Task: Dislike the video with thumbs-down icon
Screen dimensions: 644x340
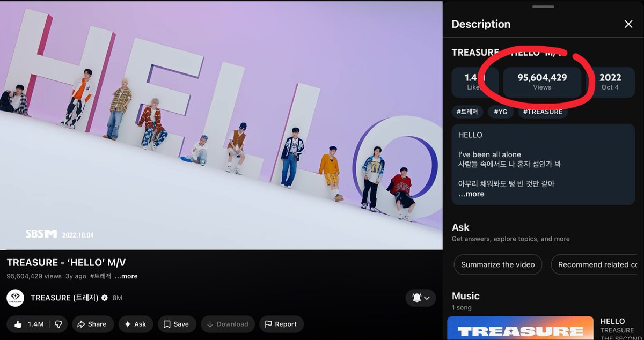Action: pyautogui.click(x=59, y=324)
